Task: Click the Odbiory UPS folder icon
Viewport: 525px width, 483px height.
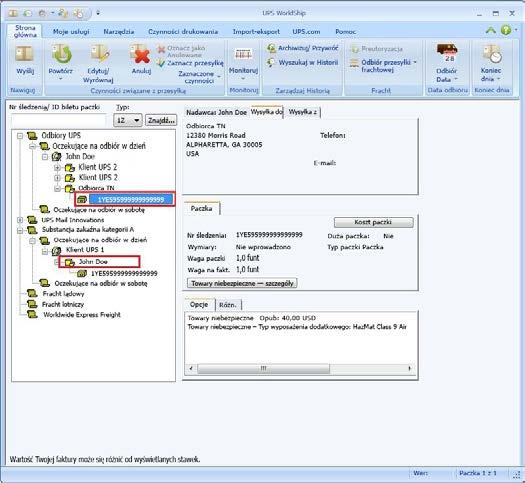Action: coord(32,136)
